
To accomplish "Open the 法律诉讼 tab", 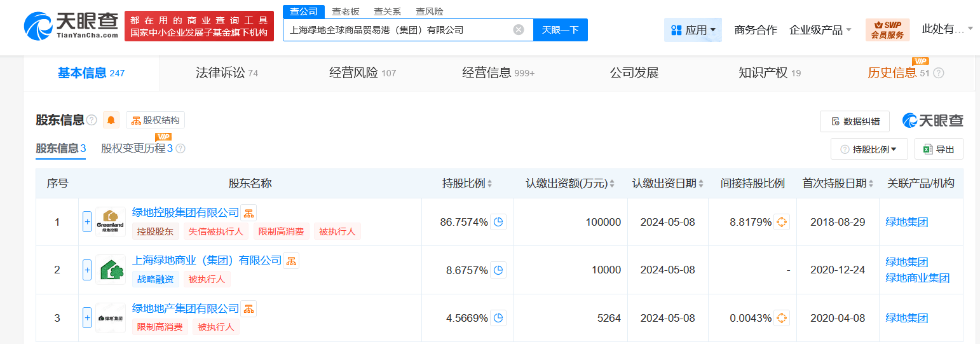I will pos(227,73).
